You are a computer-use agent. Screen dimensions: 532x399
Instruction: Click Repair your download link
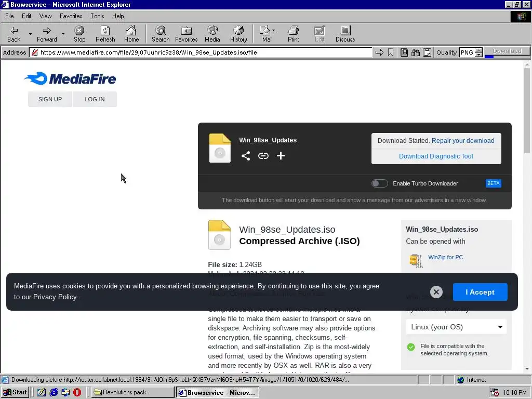point(463,140)
